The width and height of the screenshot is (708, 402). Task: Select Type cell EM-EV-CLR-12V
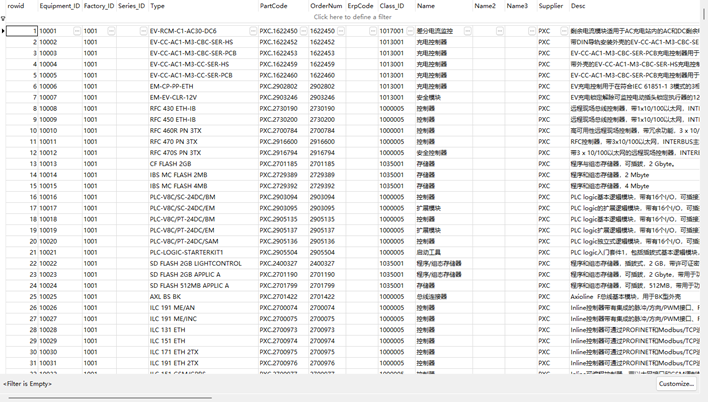click(x=203, y=98)
